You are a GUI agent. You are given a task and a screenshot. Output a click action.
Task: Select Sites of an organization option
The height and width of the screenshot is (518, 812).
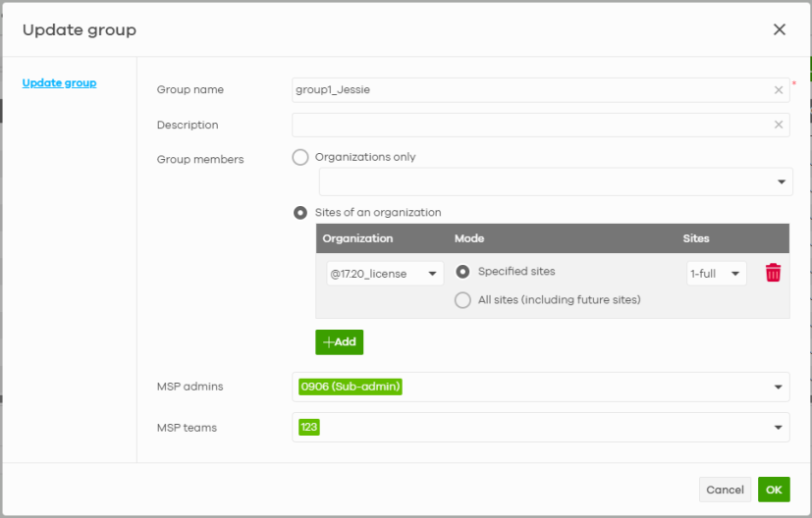300,213
